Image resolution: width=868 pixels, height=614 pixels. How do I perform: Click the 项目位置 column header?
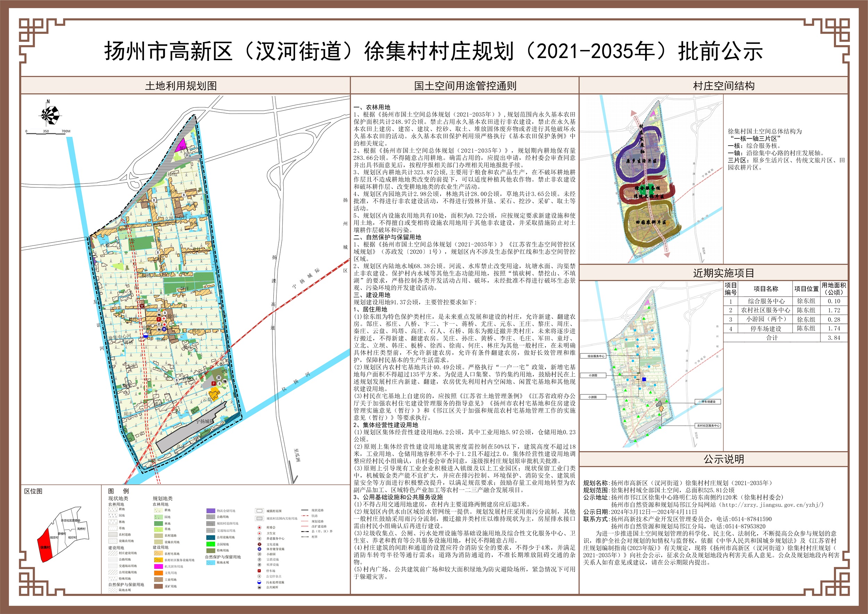tap(807, 289)
